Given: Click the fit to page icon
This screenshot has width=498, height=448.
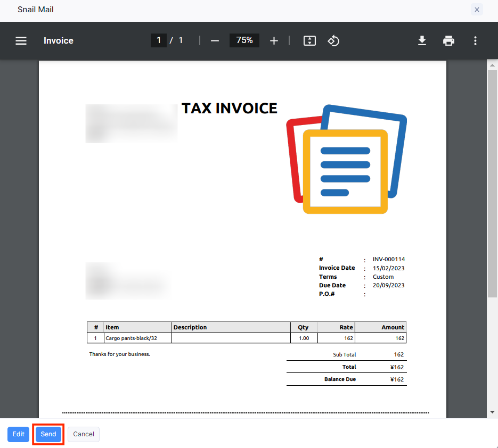Looking at the screenshot, I should click(309, 41).
